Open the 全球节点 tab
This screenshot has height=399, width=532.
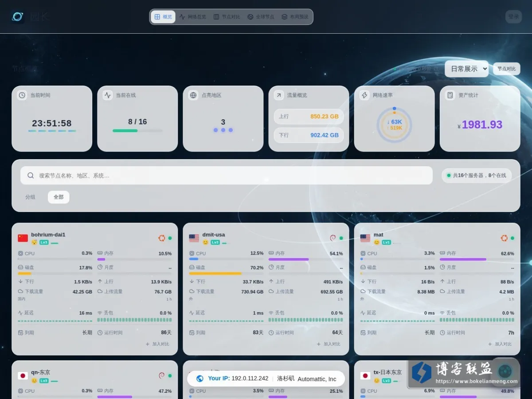tap(261, 17)
